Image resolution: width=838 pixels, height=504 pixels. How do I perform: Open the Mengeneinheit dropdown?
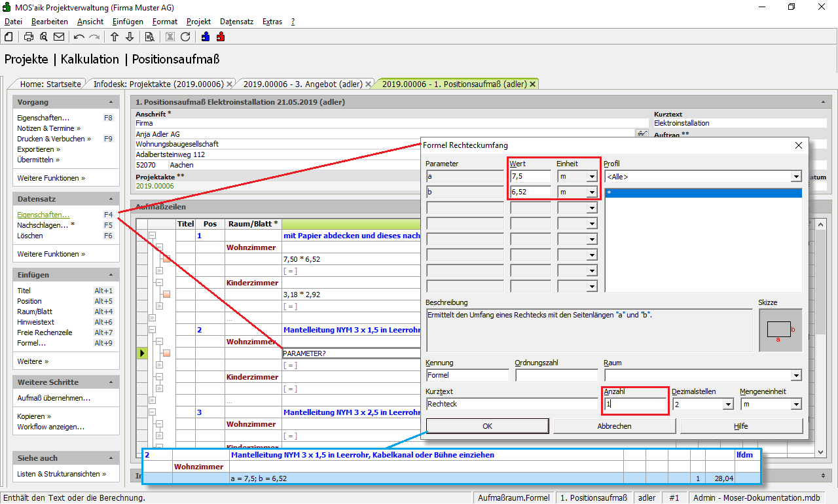tap(796, 405)
